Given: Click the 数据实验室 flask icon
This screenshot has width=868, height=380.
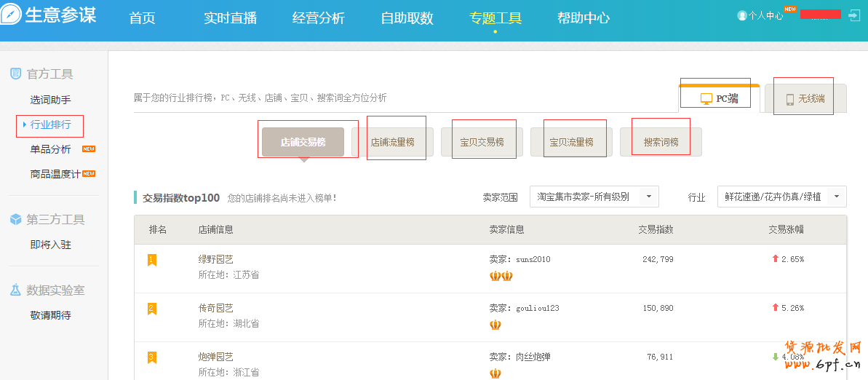Looking at the screenshot, I should tap(15, 290).
